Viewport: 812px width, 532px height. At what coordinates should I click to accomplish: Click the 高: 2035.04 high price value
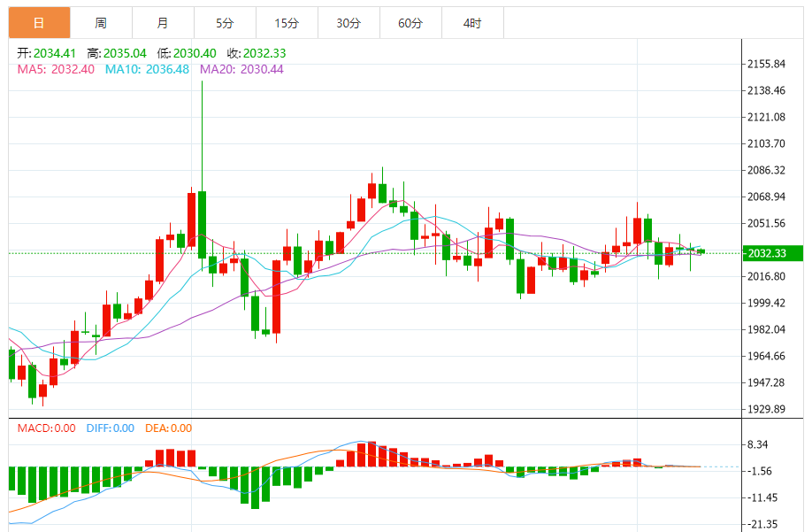pos(117,53)
